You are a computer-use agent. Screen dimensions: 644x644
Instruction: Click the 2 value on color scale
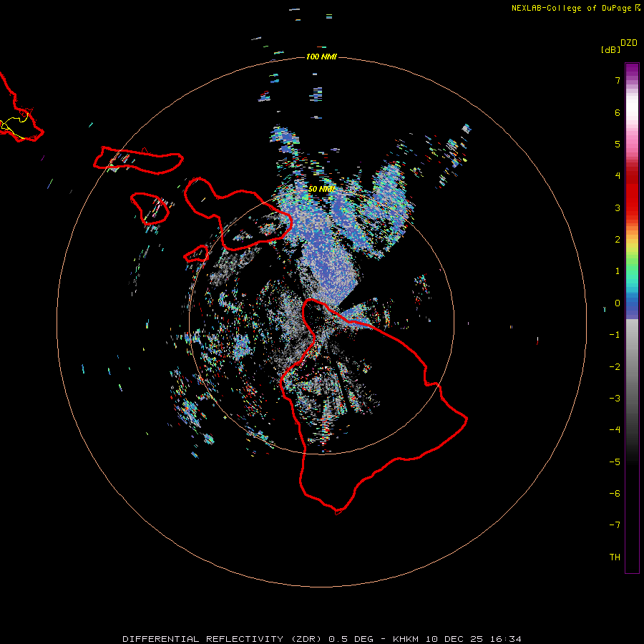(618, 240)
